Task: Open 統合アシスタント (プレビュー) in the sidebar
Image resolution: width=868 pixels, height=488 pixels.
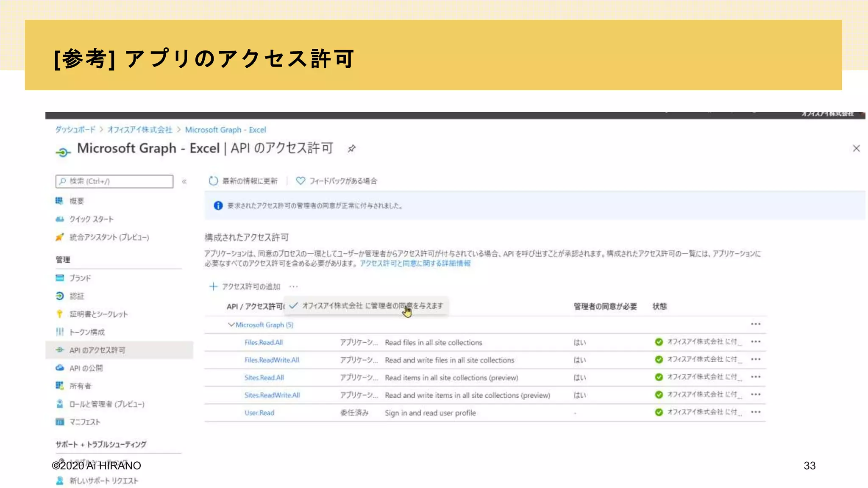Action: [109, 237]
